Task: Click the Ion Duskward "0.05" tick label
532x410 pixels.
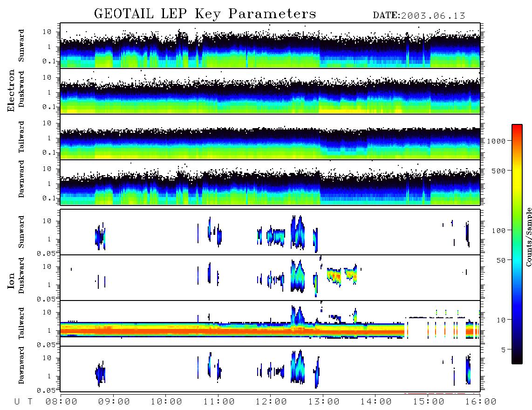Action: [47, 299]
